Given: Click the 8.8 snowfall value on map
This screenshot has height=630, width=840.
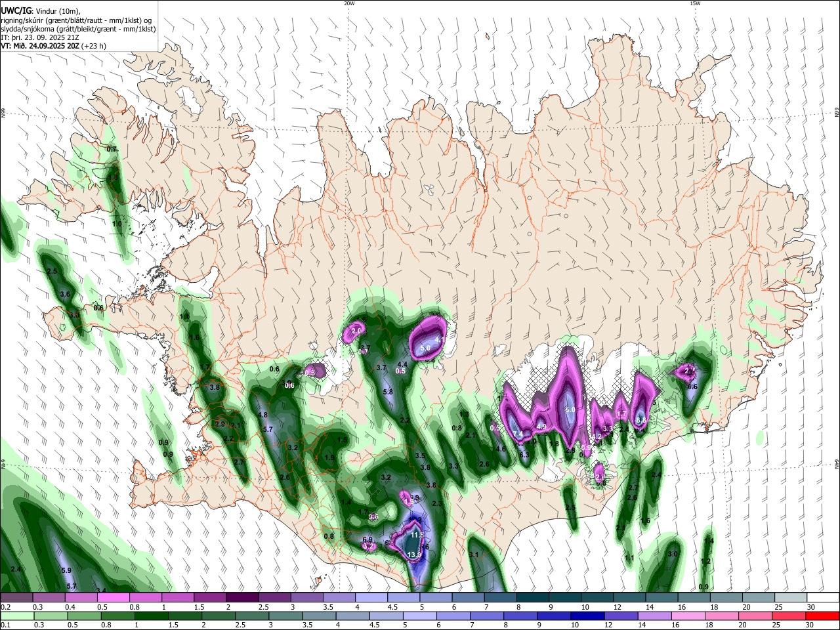Looking at the screenshot, I should pyautogui.click(x=642, y=420).
